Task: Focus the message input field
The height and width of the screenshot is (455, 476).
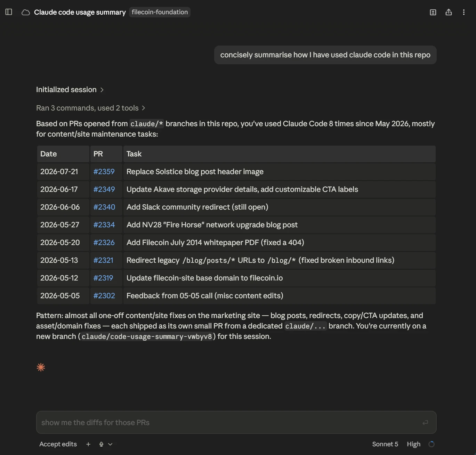Action: (x=236, y=423)
